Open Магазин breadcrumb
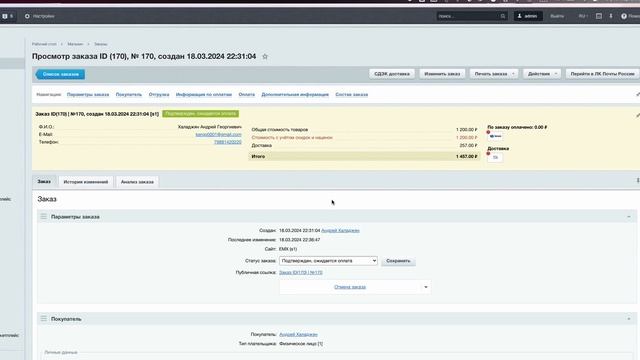This screenshot has height=360, width=640. (75, 44)
